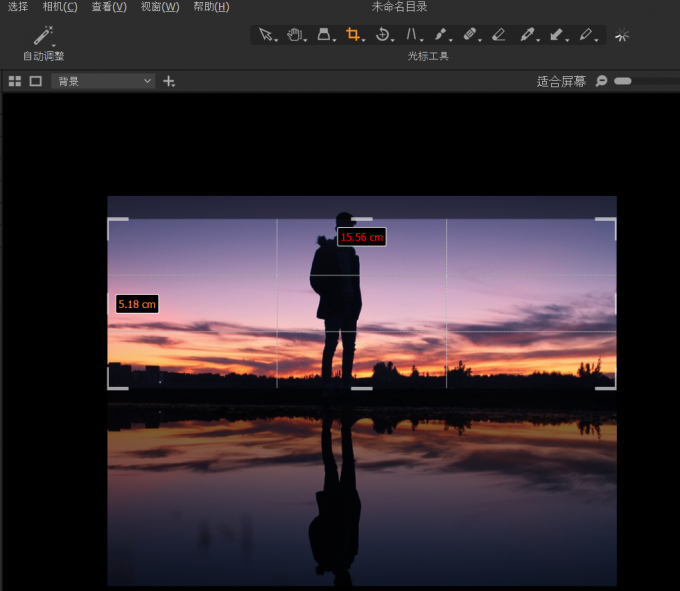Screen dimensions: 680x591
Task: Click the bottom-middle crop edge handle
Action: (362, 389)
